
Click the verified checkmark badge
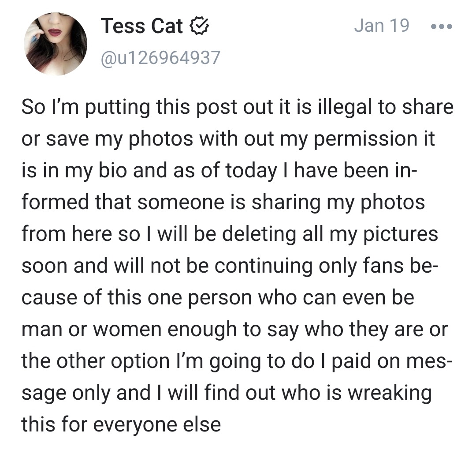(199, 27)
